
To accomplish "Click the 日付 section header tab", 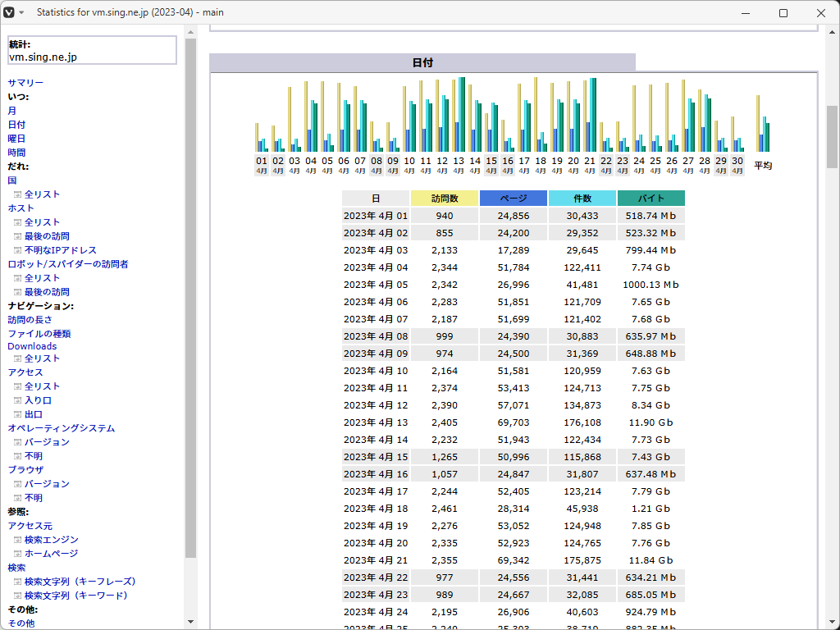I will point(422,62).
